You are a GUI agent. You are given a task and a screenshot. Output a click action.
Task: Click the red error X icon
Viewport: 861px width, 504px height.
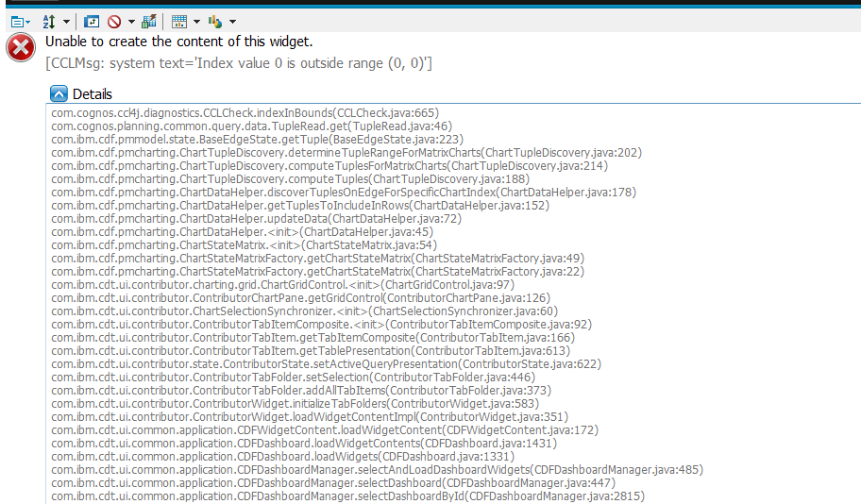(x=21, y=48)
